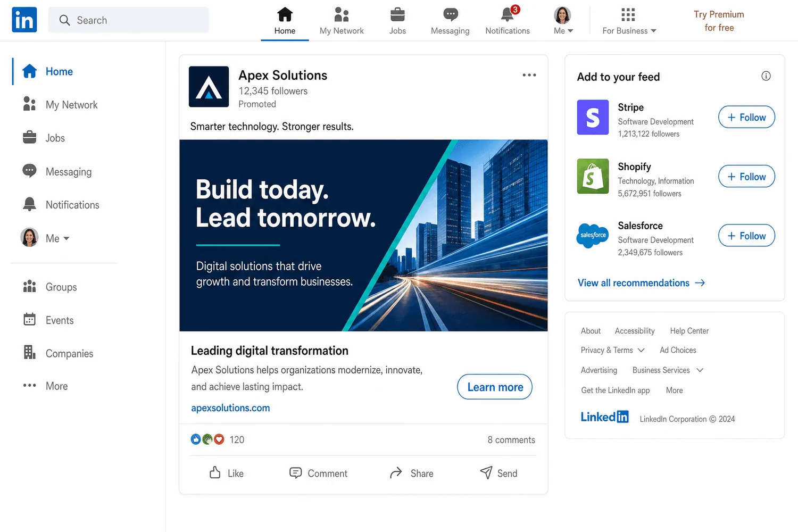Open My Network in left sidebar

coord(61,105)
